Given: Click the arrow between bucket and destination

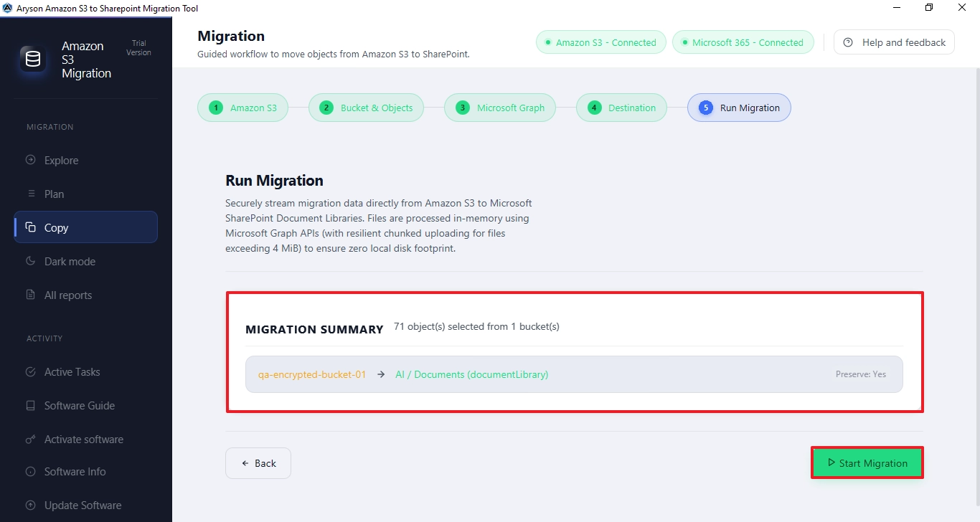Looking at the screenshot, I should coord(381,374).
